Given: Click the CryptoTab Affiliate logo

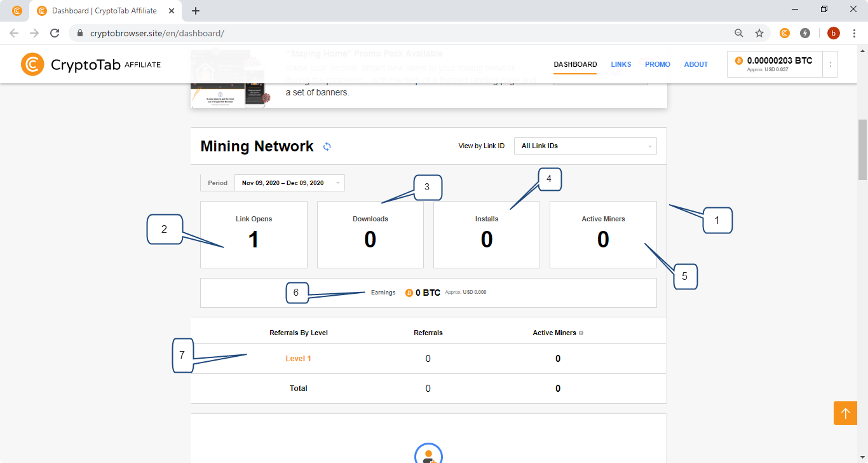Looking at the screenshot, I should 91,64.
